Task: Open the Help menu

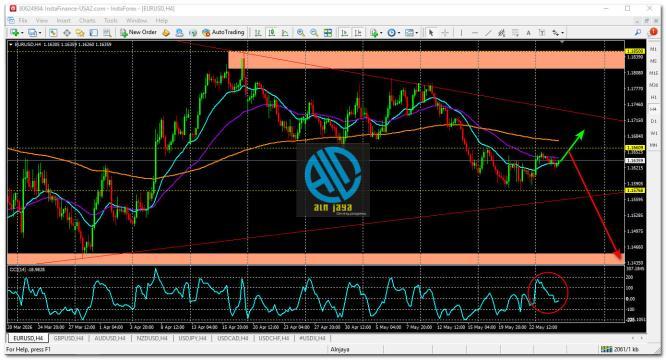Action: 161,20
